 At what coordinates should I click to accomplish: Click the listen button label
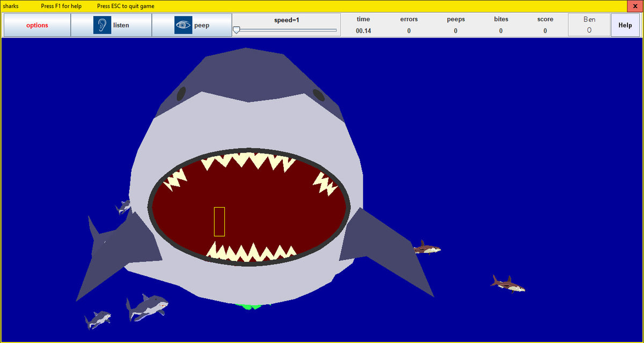tap(121, 25)
